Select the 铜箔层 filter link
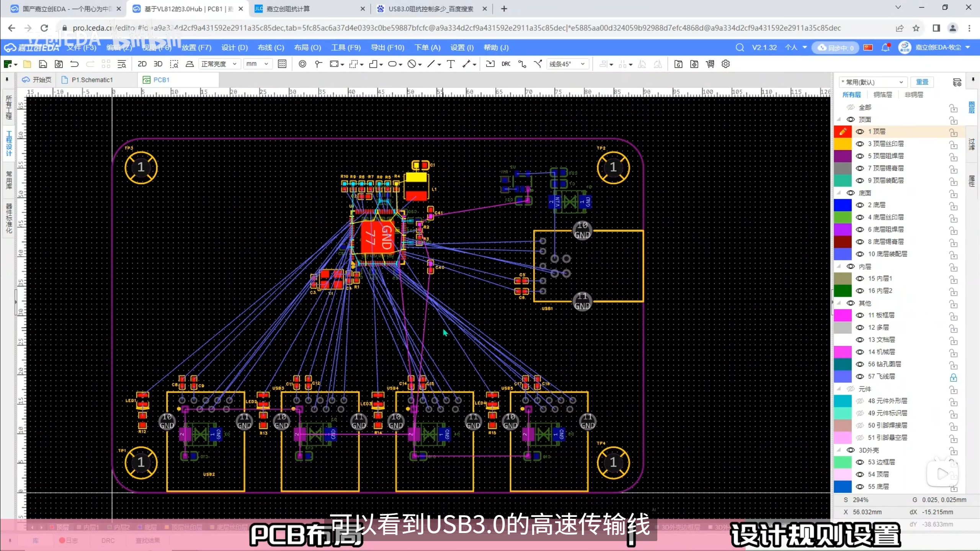Viewport: 980px width, 551px height. (882, 95)
